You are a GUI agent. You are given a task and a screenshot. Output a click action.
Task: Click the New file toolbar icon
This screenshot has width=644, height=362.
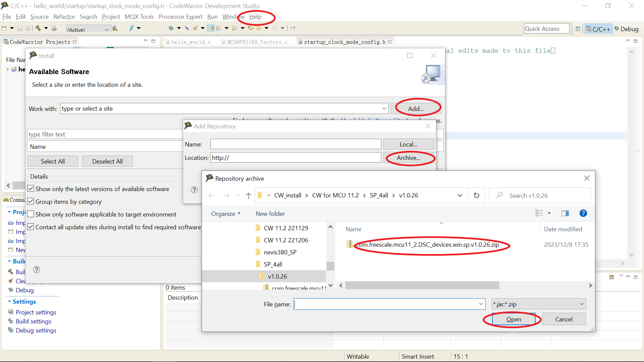point(4,28)
